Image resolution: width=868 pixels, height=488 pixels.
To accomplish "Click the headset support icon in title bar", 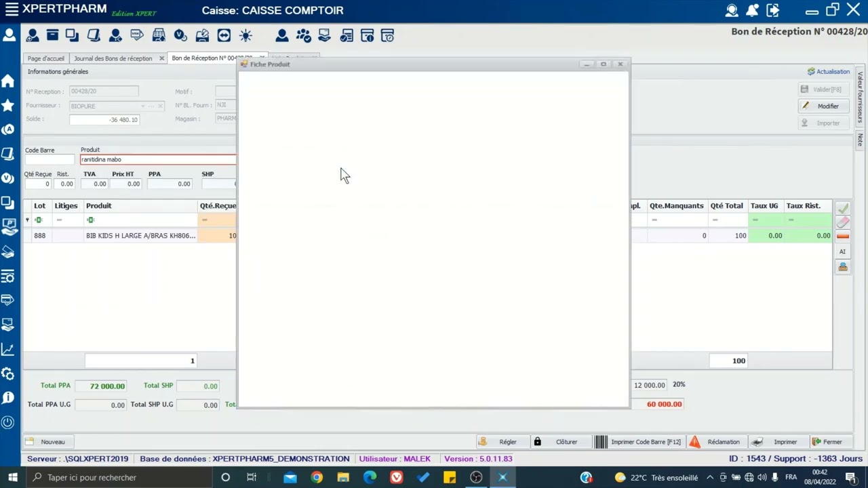I will coord(732,10).
